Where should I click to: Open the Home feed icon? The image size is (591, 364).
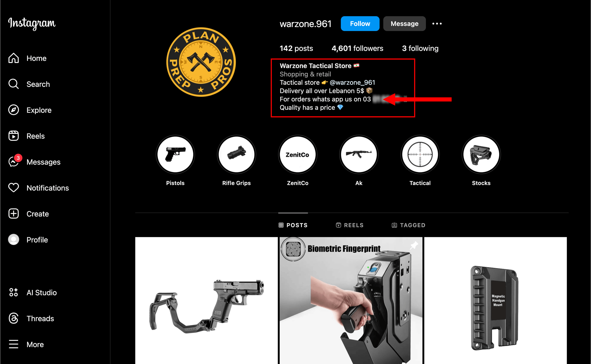coord(14,58)
